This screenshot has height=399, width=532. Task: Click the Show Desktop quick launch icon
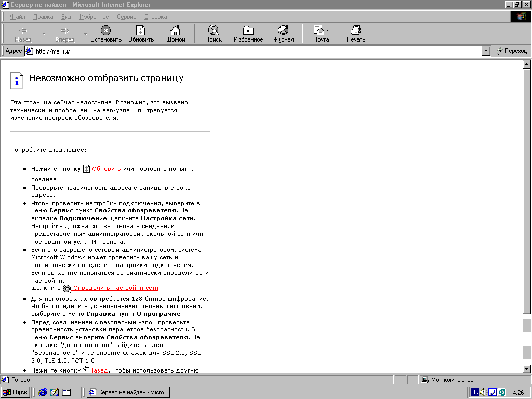tap(66, 392)
